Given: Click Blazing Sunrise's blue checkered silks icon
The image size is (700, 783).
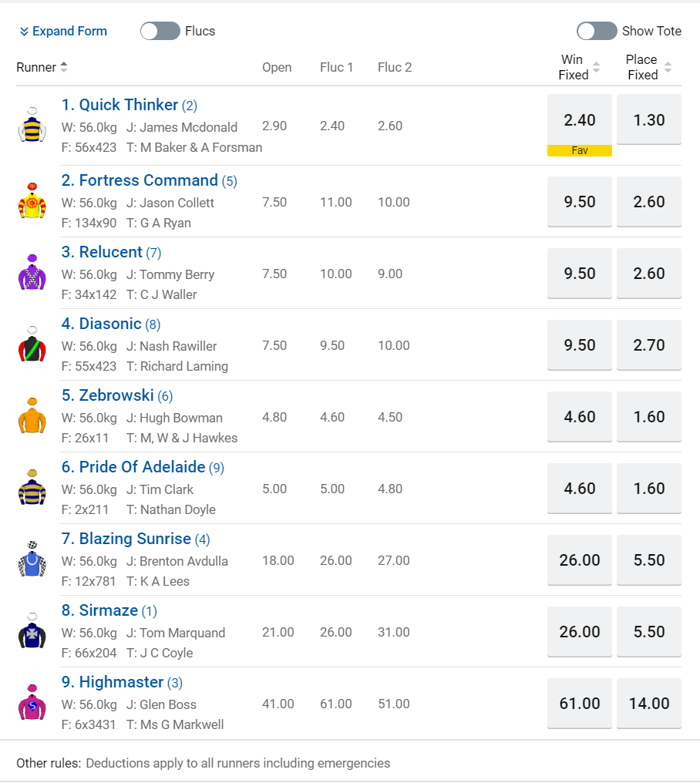Looking at the screenshot, I should click(x=32, y=560).
